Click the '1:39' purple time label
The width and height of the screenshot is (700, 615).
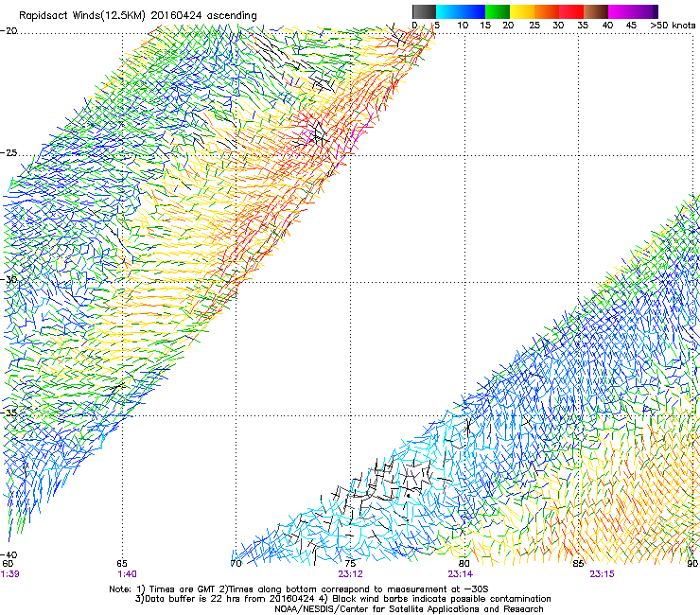point(9,574)
